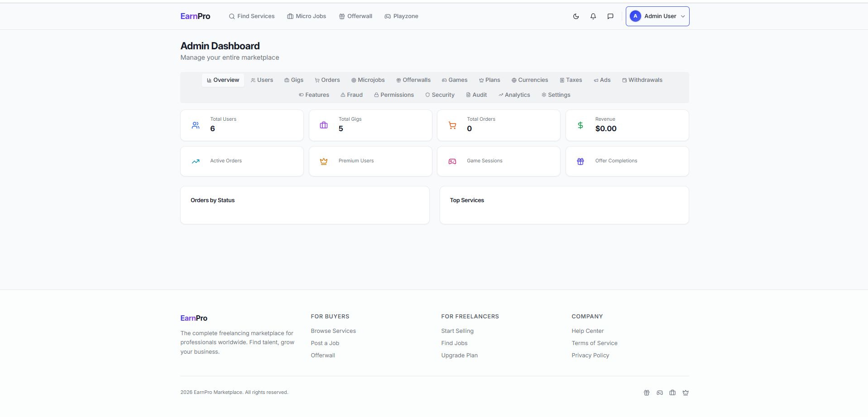This screenshot has width=868, height=417.
Task: Click the crown icon in footer
Action: tap(686, 393)
